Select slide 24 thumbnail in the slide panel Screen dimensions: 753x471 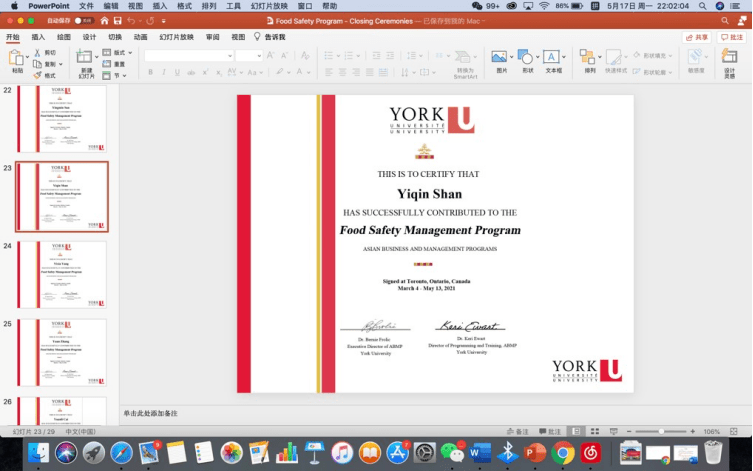point(62,274)
